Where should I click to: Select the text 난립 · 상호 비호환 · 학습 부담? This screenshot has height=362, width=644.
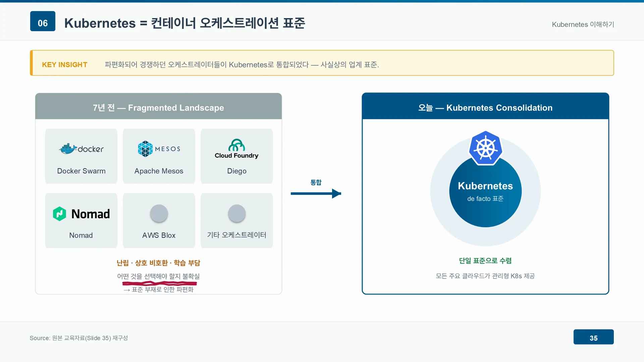[158, 263]
